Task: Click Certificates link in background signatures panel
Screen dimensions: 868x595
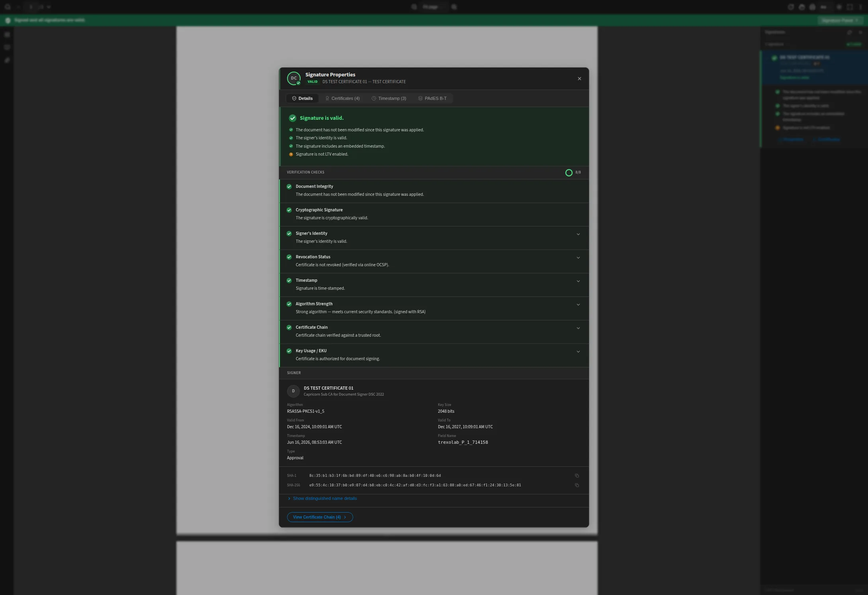Action: (827, 140)
